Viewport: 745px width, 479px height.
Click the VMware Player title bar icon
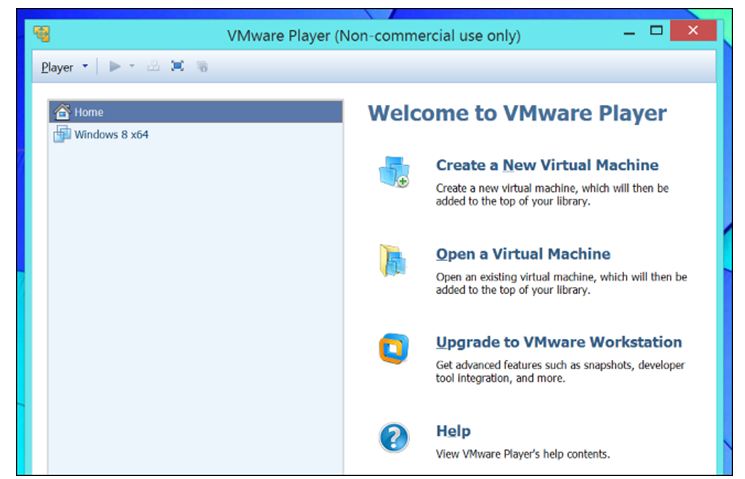pyautogui.click(x=42, y=34)
